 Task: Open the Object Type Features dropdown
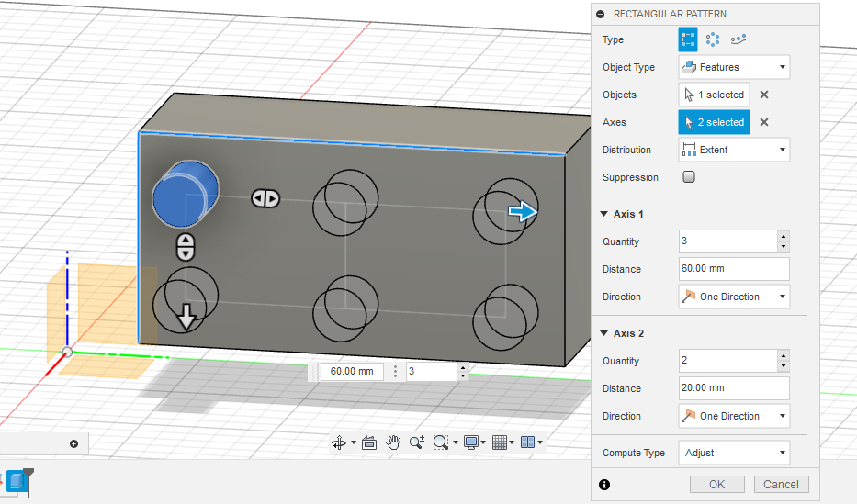734,67
